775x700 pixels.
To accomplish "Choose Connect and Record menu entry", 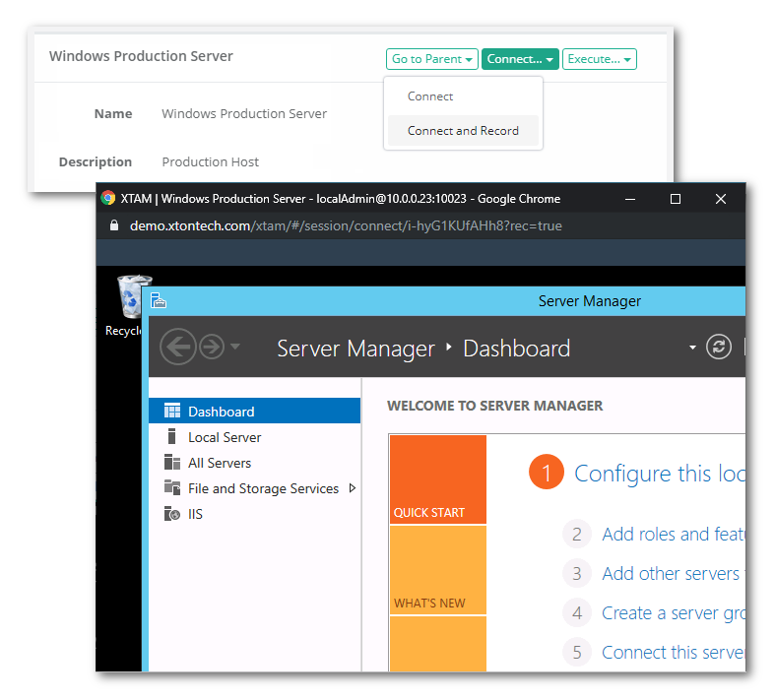I will click(463, 131).
